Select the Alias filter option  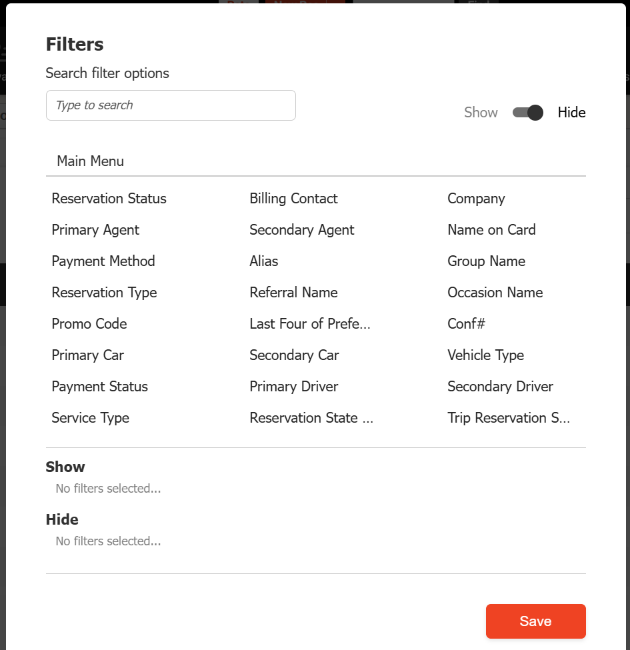click(264, 261)
